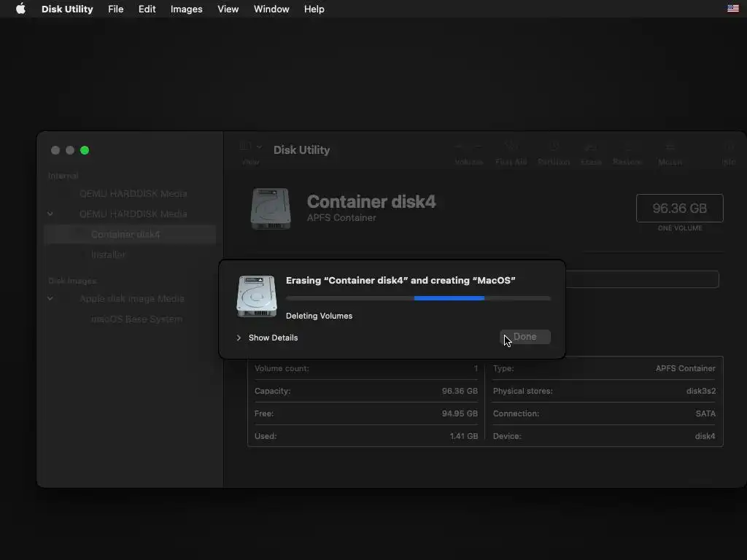The height and width of the screenshot is (560, 747).
Task: Click the Volume count value 1
Action: (476, 368)
